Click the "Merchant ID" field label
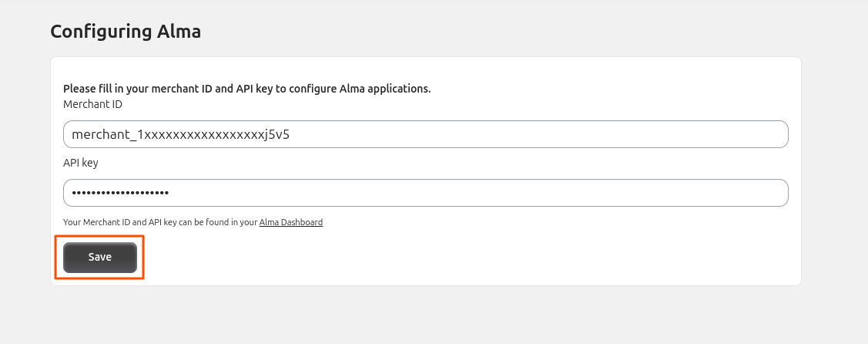Image resolution: width=868 pixels, height=344 pixels. pos(92,104)
